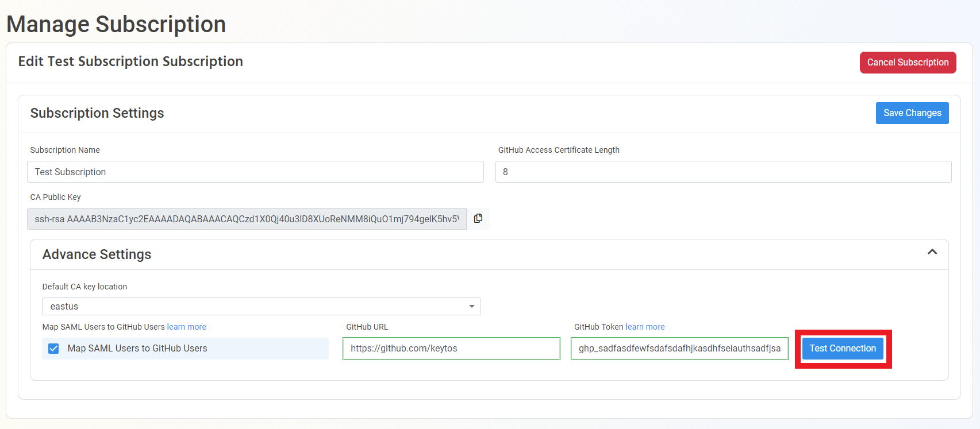Focus the GitHub Token input field

point(679,349)
